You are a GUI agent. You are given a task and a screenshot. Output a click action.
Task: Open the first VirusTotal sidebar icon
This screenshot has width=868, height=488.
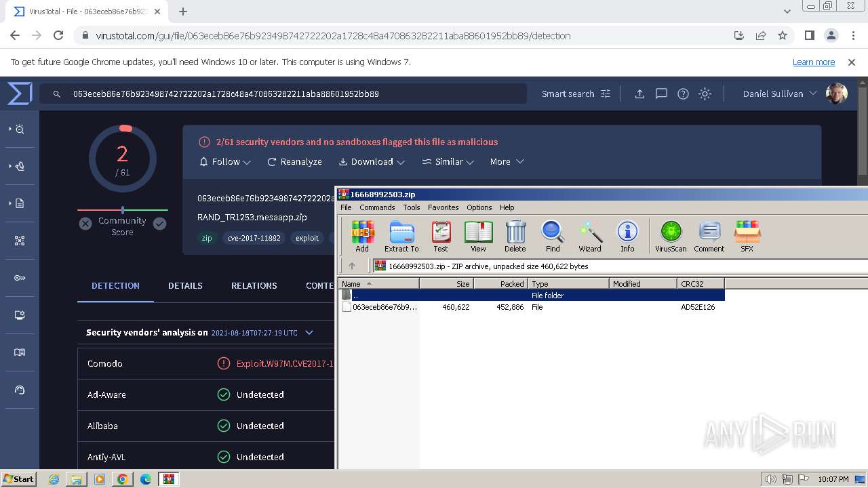tap(20, 129)
